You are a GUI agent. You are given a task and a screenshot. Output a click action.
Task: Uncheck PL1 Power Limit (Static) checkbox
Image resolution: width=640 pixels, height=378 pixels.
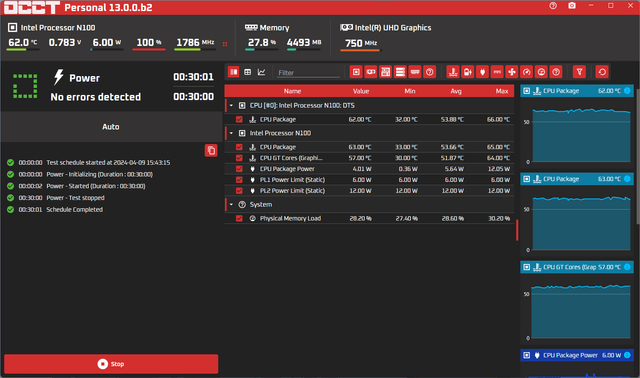pyautogui.click(x=239, y=180)
